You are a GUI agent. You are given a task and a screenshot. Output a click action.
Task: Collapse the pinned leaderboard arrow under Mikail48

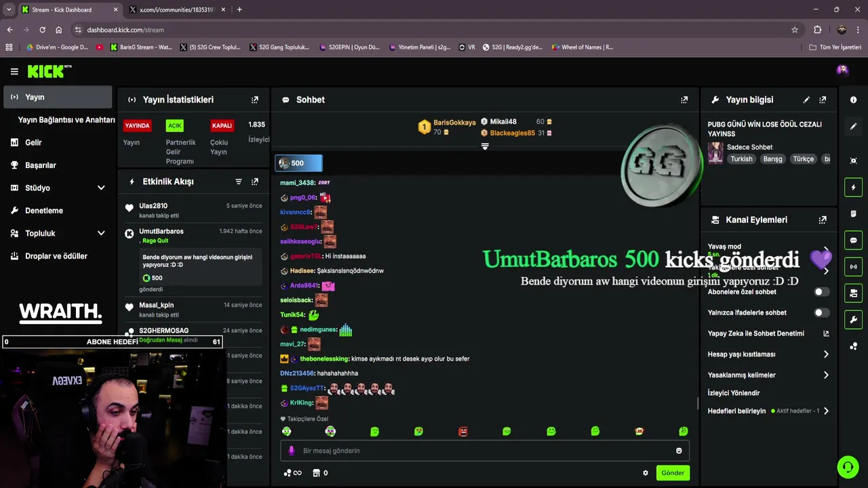pos(485,146)
